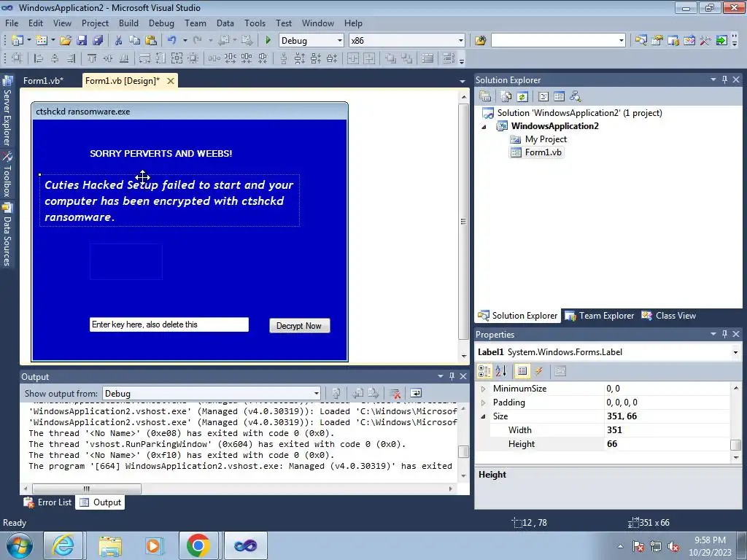This screenshot has height=560, width=747.
Task: Click the designer vertical scrollbar
Action: [x=463, y=222]
